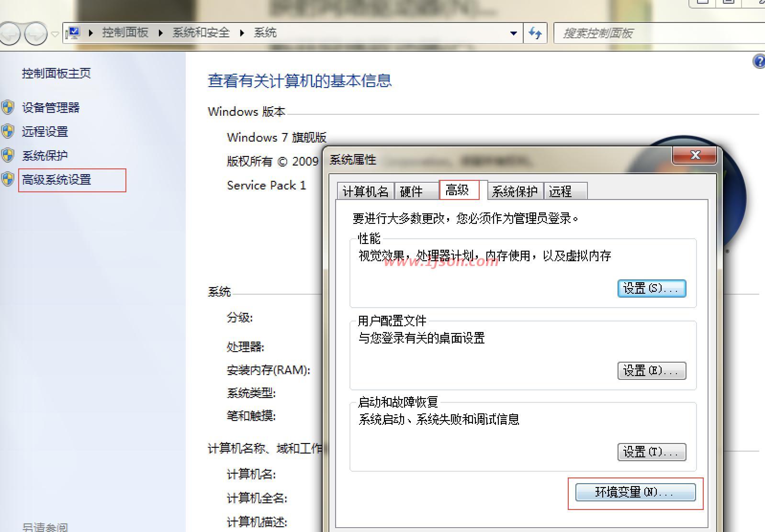
Task: Click the 笔和触摸: label
Action: click(x=251, y=416)
